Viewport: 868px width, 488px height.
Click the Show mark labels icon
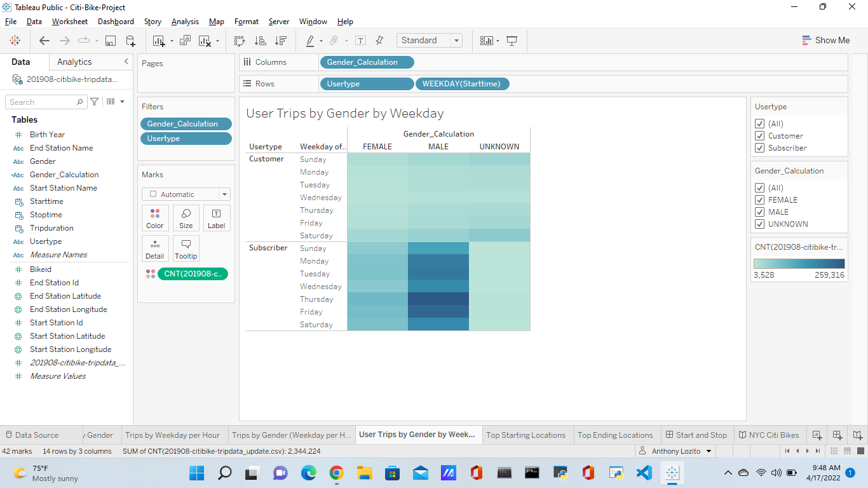[360, 41]
